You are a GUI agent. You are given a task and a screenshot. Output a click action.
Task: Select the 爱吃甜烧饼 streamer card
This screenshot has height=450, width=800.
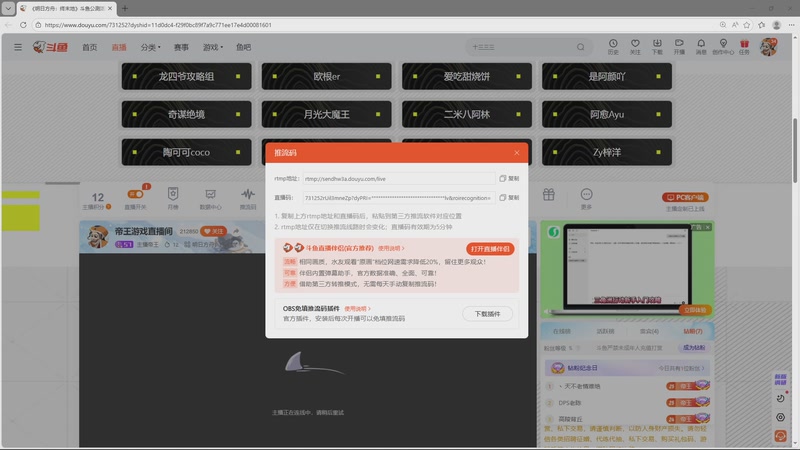pos(467,77)
